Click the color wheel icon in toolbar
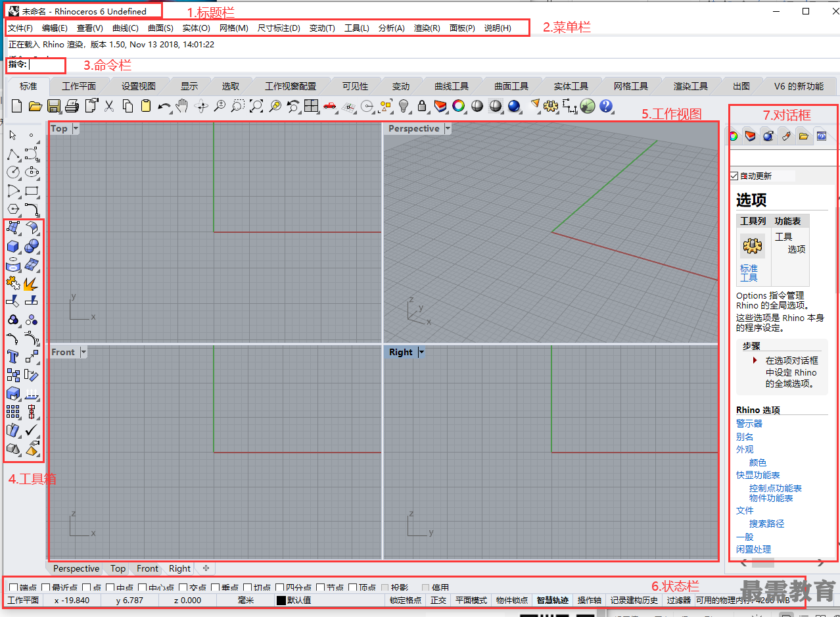This screenshot has width=840, height=617. [x=459, y=106]
